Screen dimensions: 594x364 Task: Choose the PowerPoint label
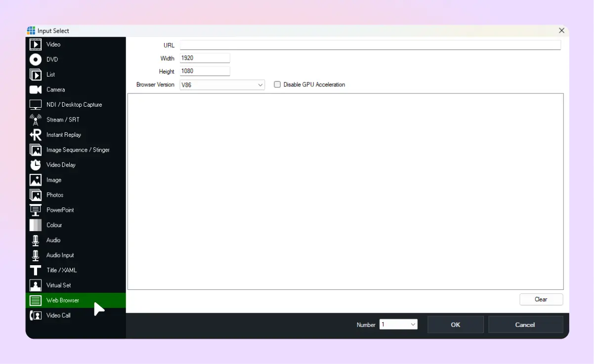(x=60, y=210)
